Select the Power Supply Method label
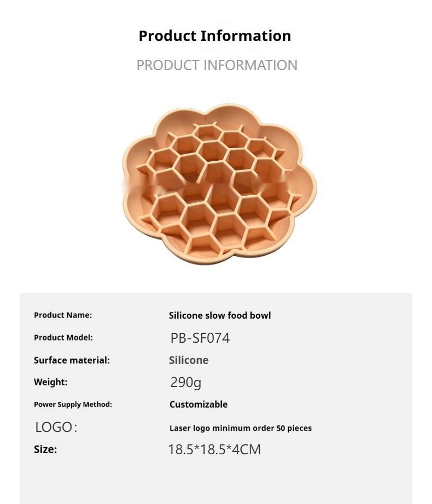 click(x=73, y=405)
